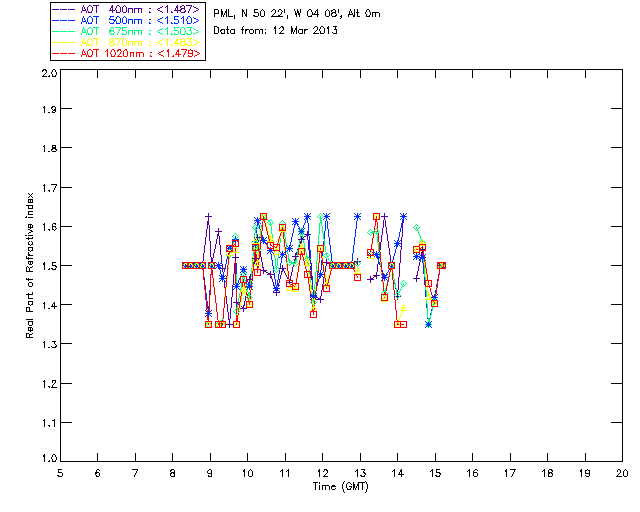Click the AOT 1020nm legend entry

(x=127, y=53)
